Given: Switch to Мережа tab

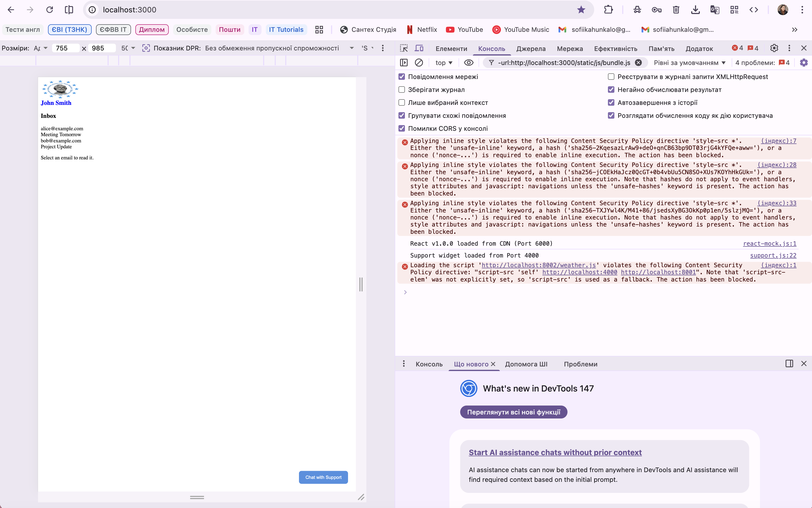Looking at the screenshot, I should 570,49.
